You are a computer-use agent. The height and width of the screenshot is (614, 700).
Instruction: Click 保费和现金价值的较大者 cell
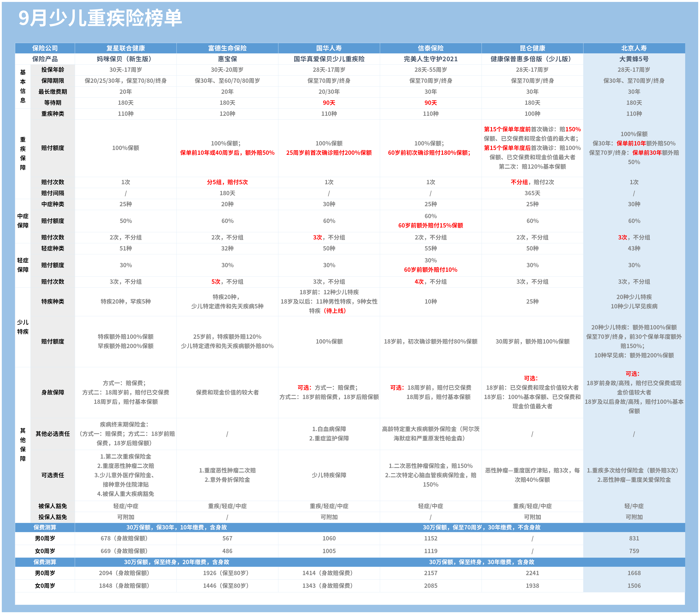(x=227, y=392)
